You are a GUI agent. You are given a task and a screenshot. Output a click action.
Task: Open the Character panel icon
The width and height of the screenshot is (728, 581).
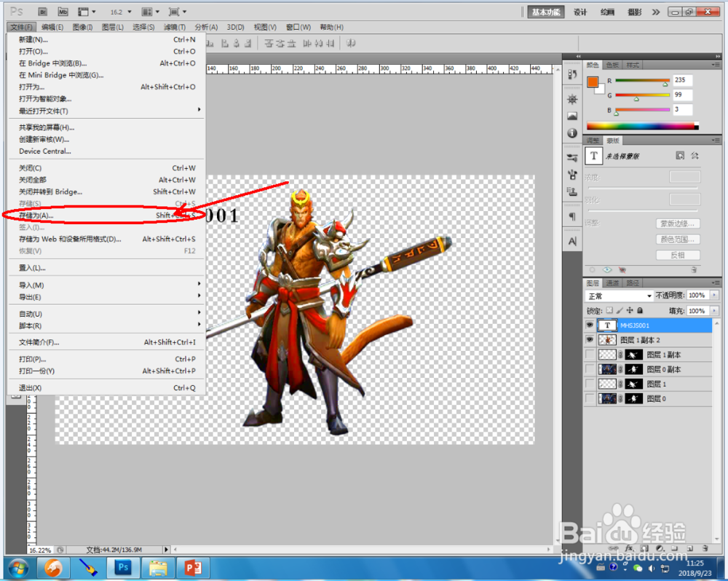(x=572, y=241)
